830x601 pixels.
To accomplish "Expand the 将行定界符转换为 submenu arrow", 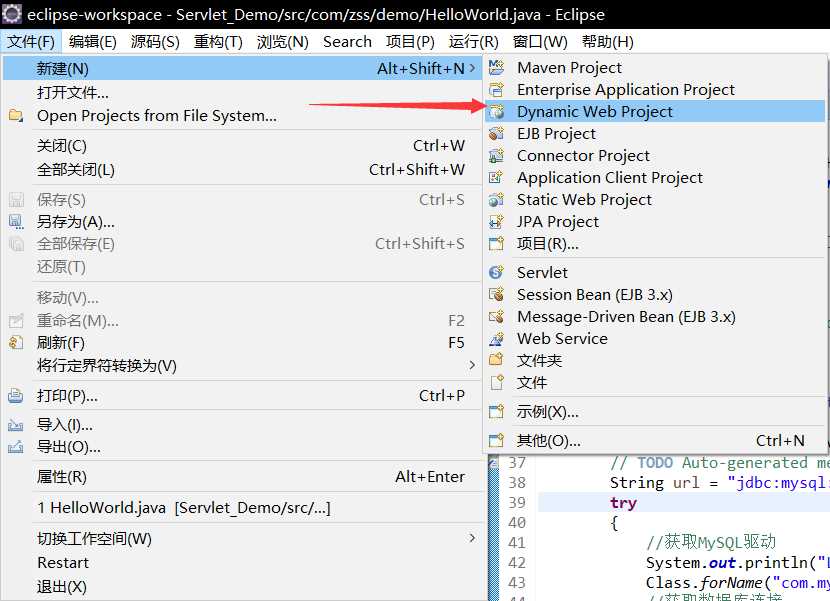I will point(472,365).
